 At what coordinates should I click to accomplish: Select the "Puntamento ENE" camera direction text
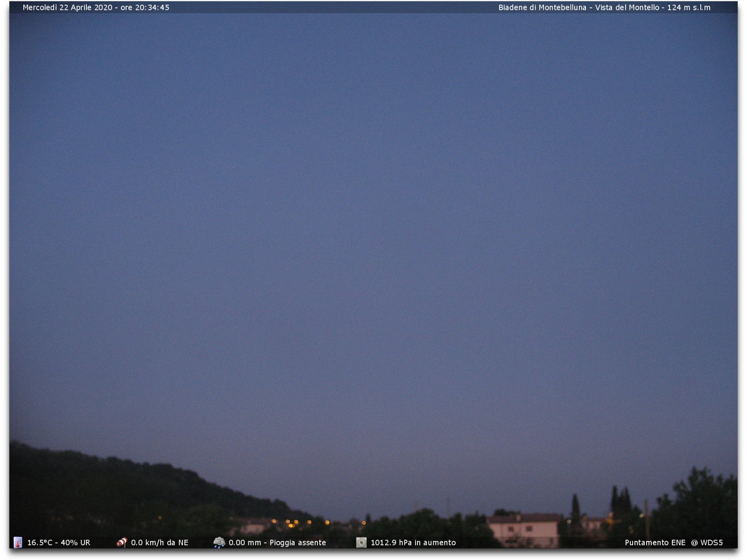[655, 543]
